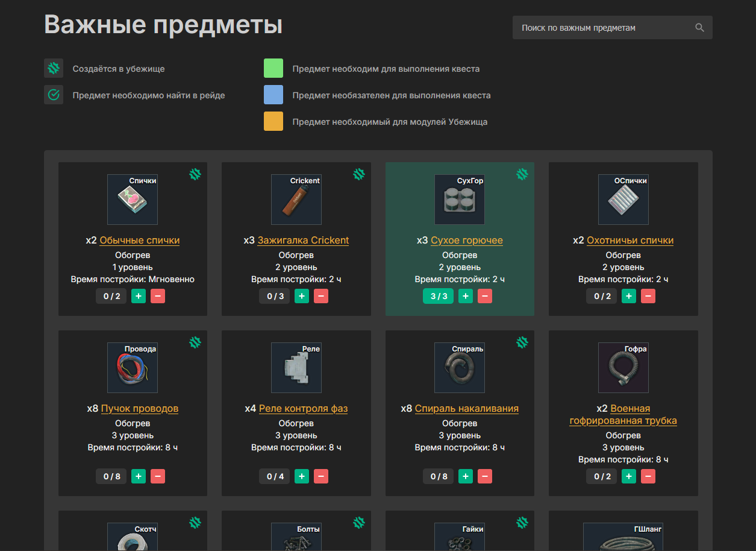The image size is (756, 551).
Task: Decrease count for Военная гофрированная трубка with minus
Action: click(648, 476)
